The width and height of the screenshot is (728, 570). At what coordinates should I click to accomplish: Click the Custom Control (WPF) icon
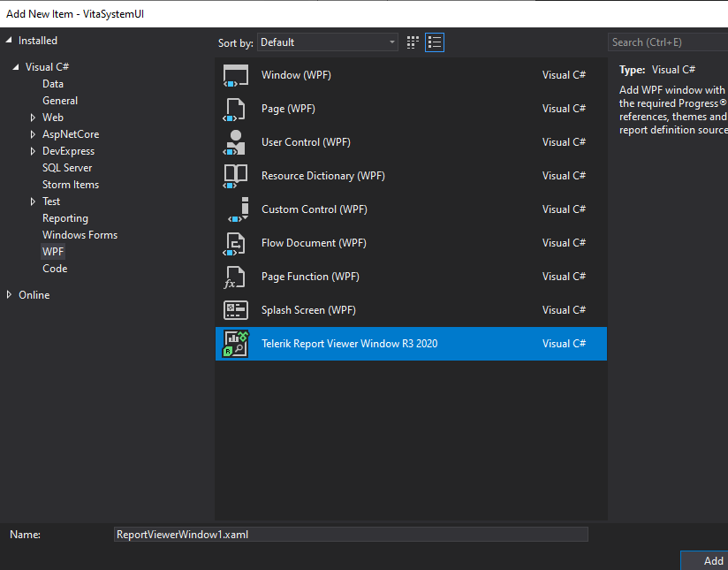point(235,209)
